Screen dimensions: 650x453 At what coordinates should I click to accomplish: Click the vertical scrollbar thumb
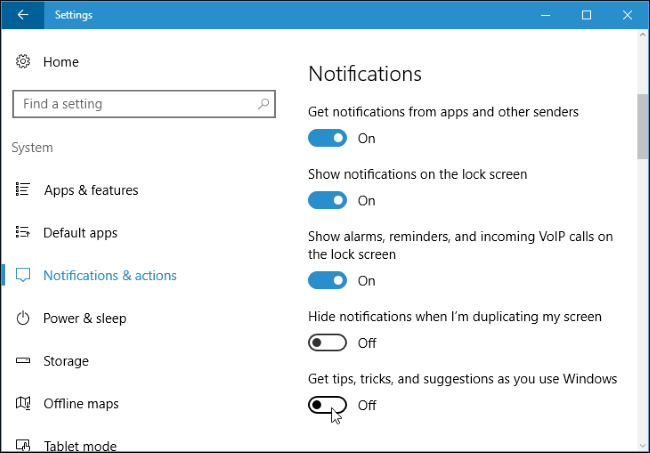coord(641,126)
